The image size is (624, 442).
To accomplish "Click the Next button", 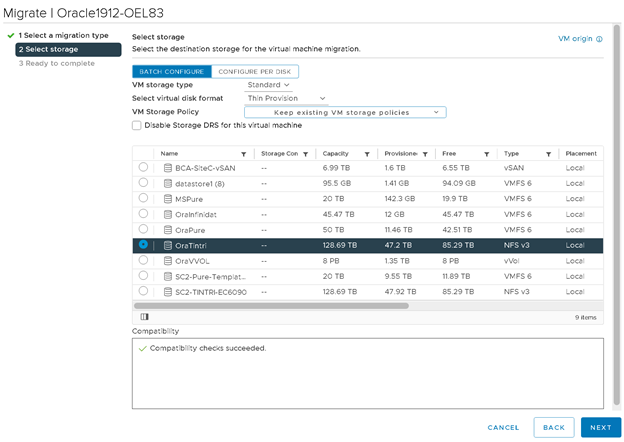I will tap(600, 427).
